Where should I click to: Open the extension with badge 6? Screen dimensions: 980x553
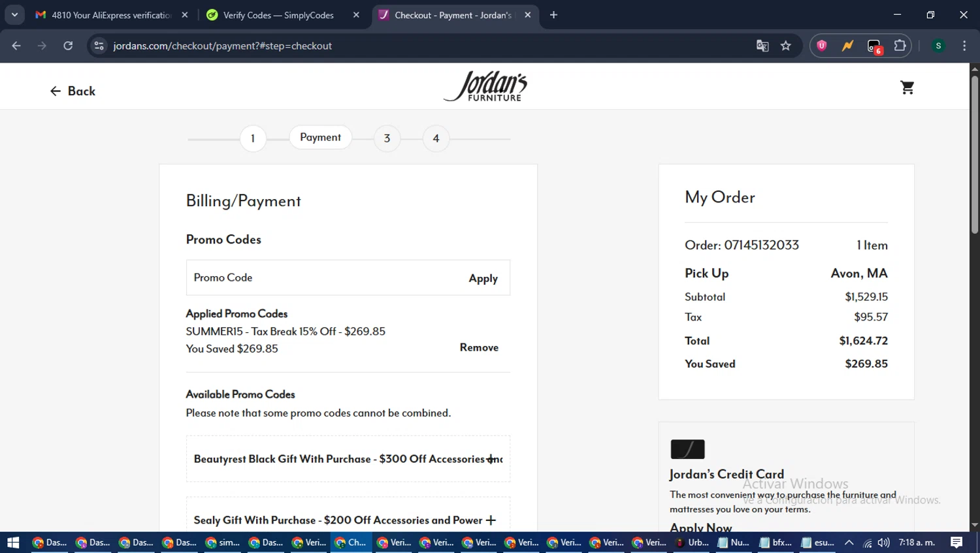pyautogui.click(x=874, y=46)
